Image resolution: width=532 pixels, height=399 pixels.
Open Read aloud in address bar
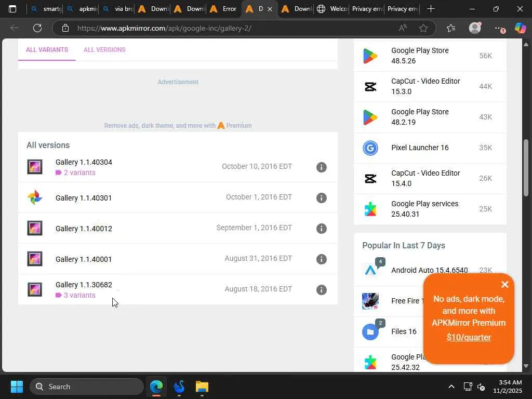pyautogui.click(x=403, y=28)
